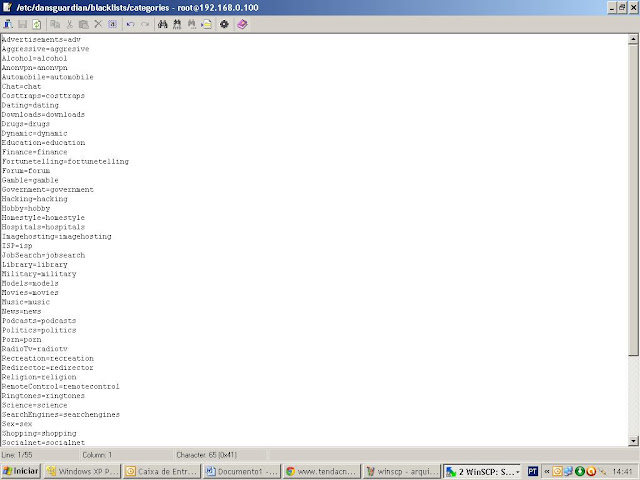Click the Podcasts=podcasts line
This screenshot has height=480, width=640.
pos(39,321)
